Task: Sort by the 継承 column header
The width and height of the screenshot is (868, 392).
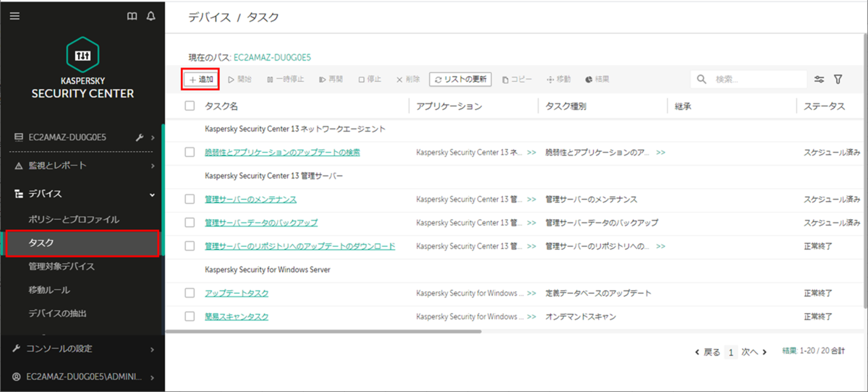Action: coord(683,106)
